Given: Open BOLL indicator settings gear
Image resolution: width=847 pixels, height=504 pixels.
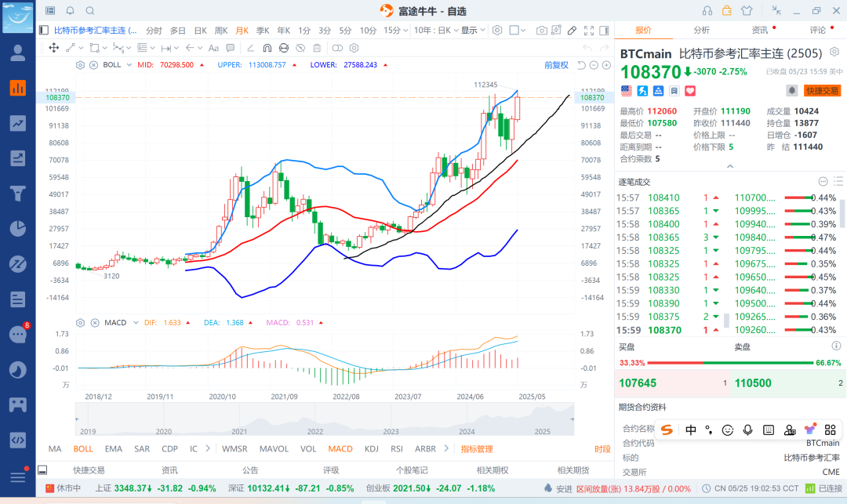Looking at the screenshot, I should [80, 65].
